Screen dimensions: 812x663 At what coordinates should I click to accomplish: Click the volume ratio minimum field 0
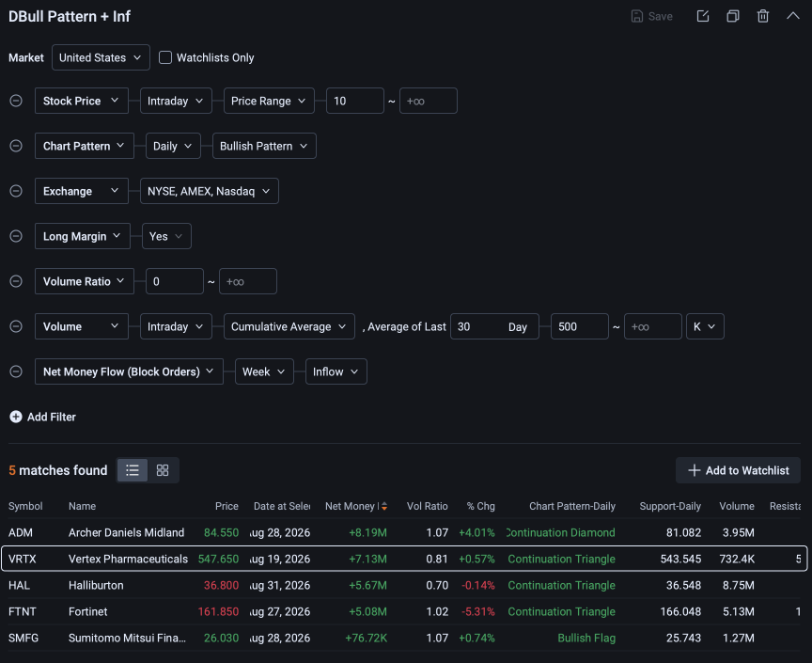pyautogui.click(x=175, y=281)
